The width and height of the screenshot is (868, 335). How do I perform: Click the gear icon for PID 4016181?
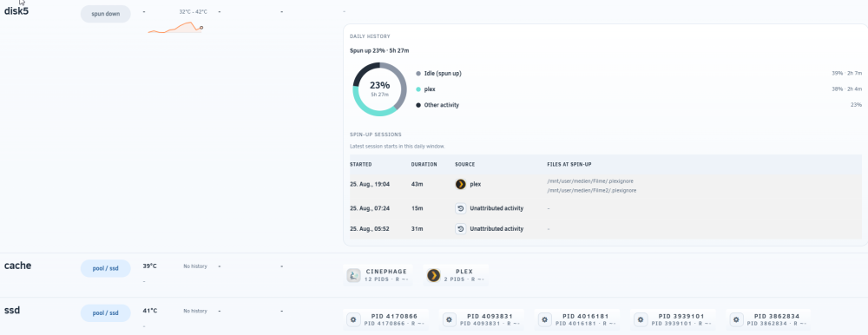(545, 319)
